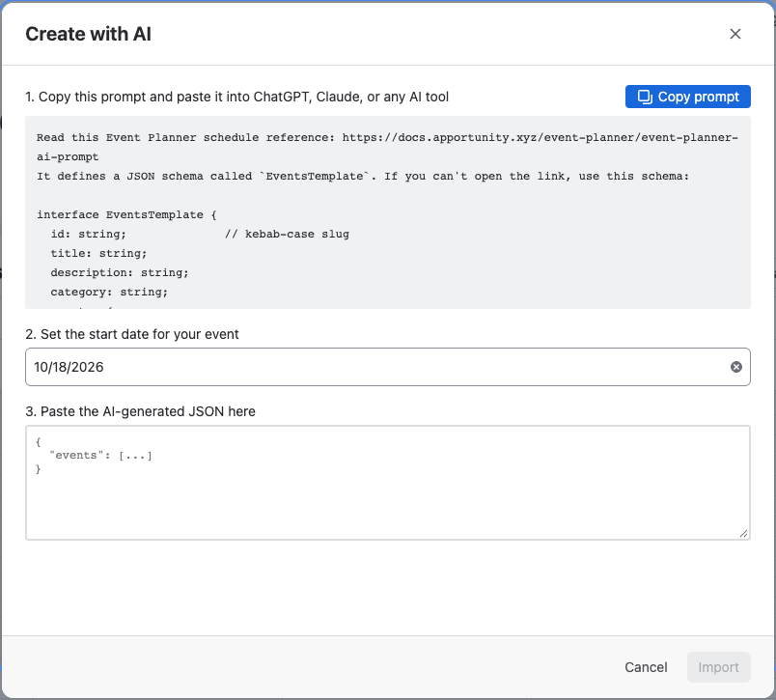Click the 'title: string;' line
The height and width of the screenshot is (700, 776).
click(98, 254)
